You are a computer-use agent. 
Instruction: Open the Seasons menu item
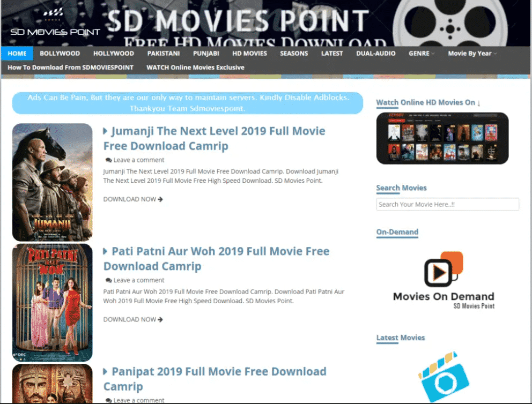(294, 53)
